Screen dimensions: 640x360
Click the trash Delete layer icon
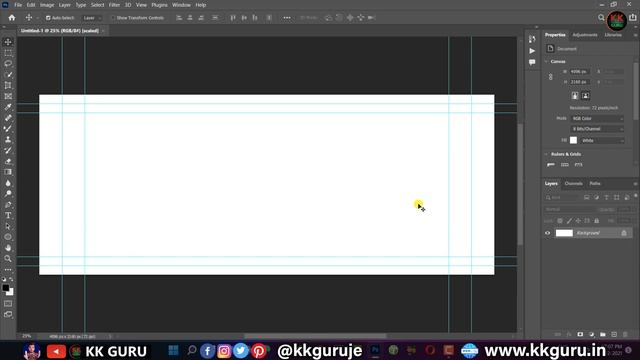[x=625, y=334]
